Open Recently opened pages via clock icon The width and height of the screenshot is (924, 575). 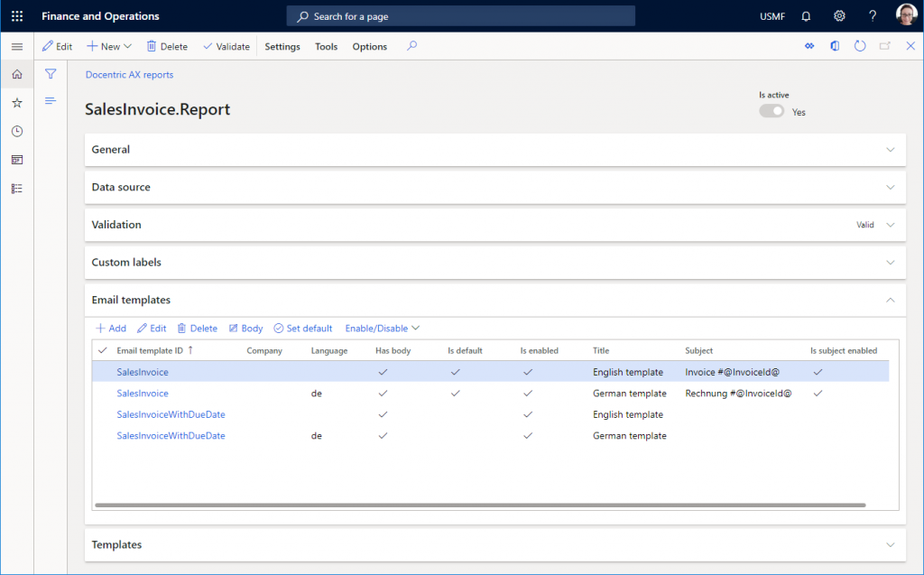click(x=16, y=131)
